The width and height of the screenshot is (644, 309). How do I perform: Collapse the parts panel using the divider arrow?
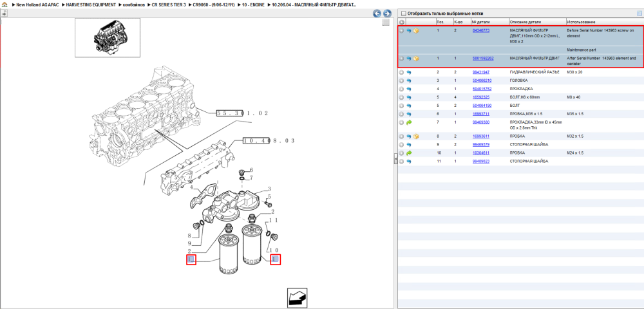[395, 158]
